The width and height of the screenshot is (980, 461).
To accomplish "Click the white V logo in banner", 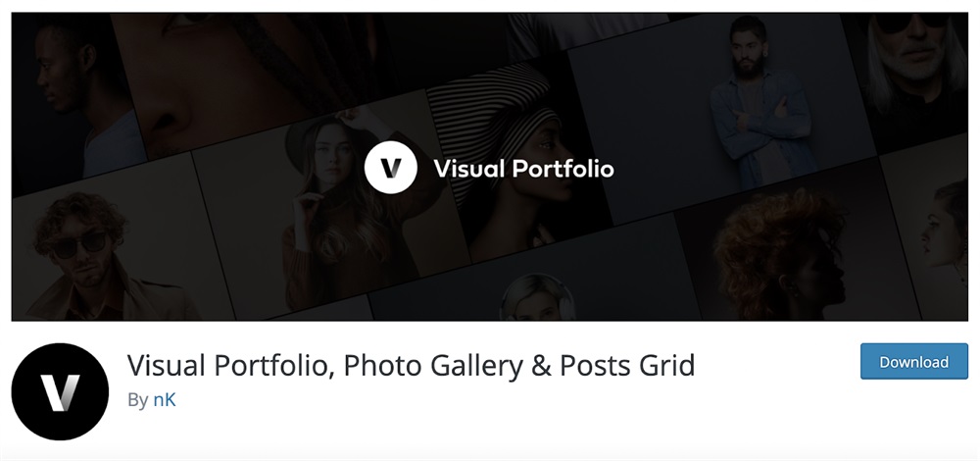I will pos(391,169).
